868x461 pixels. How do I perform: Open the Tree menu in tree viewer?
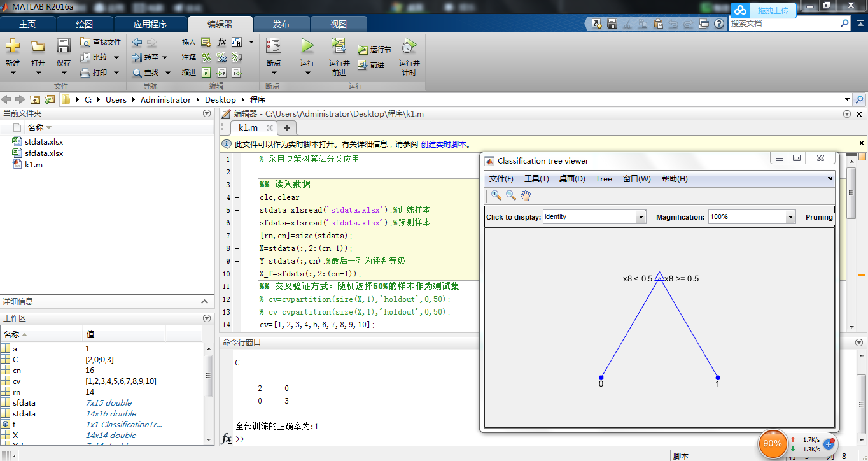coord(603,179)
